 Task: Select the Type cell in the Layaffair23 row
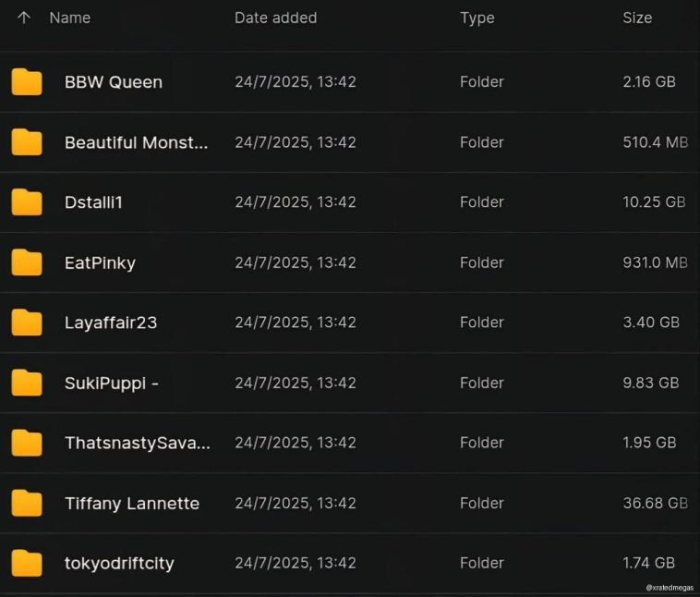[x=481, y=323]
